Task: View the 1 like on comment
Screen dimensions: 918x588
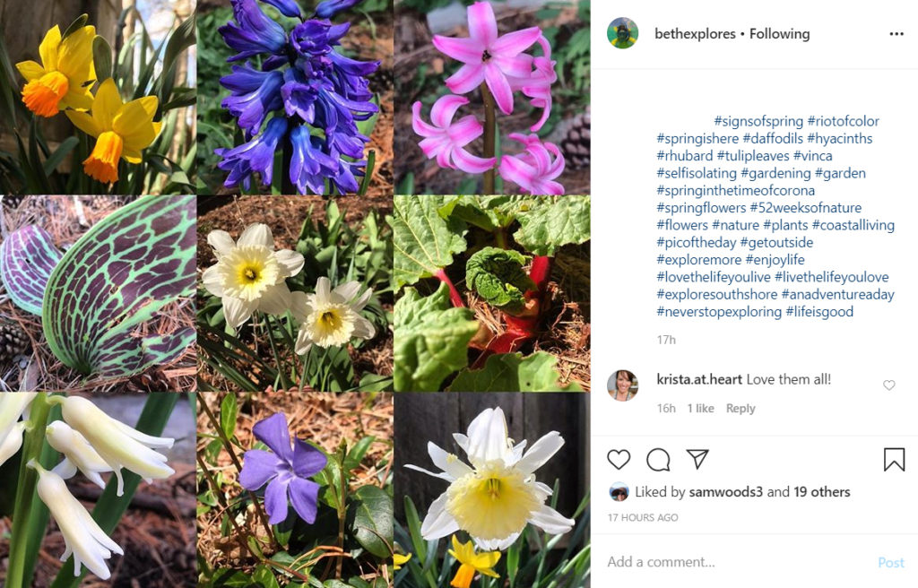Action: (700, 408)
